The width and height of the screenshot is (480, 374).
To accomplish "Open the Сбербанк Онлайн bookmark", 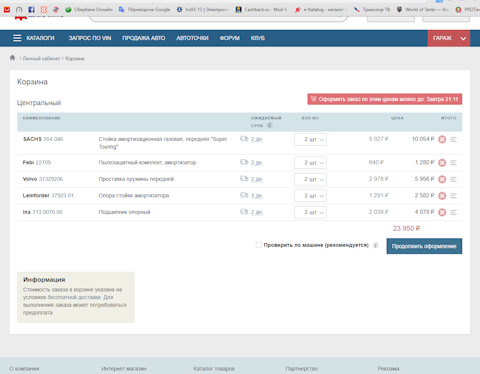I will (x=89, y=10).
